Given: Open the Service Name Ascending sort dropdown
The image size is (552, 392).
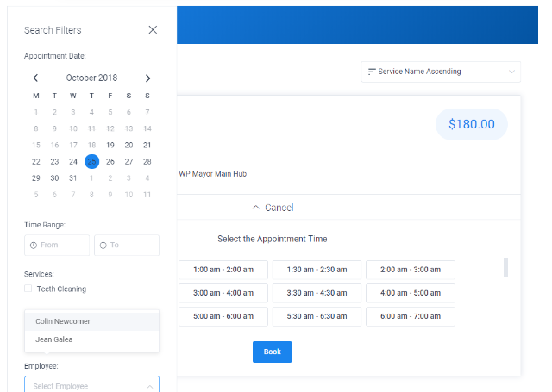Looking at the screenshot, I should point(441,72).
